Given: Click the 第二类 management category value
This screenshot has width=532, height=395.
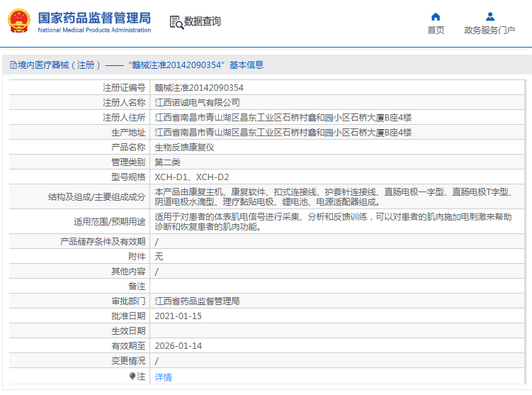Looking at the screenshot, I should (168, 162).
